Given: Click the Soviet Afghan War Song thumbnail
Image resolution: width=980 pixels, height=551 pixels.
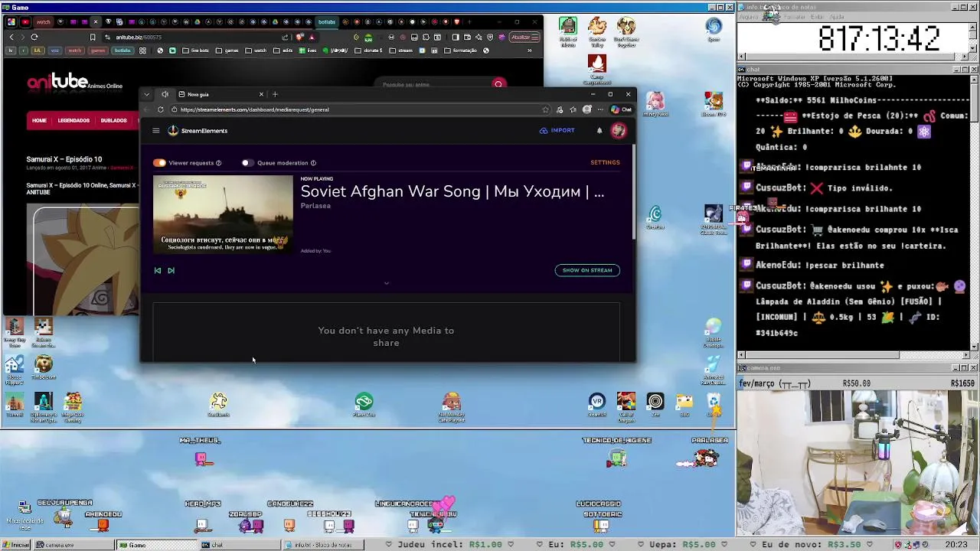Looking at the screenshot, I should 223,215.
